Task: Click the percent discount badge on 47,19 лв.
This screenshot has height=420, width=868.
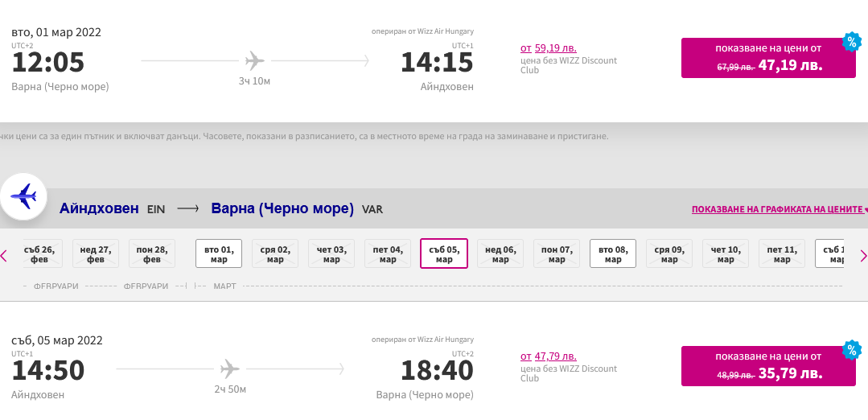Action: [851, 42]
